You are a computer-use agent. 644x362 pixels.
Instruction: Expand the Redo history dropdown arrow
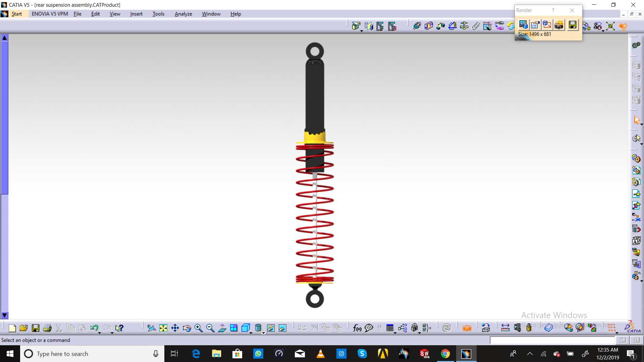click(112, 333)
